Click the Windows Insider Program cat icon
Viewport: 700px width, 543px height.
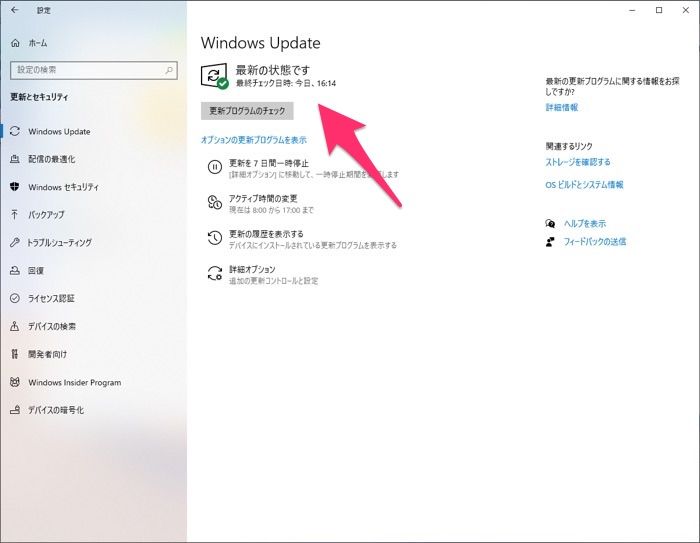[15, 382]
